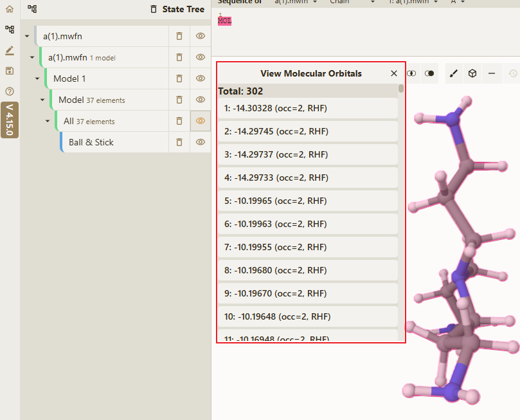Toggle visibility of All 37 elements
Viewport: 520px width, 420px height.
[x=201, y=121]
